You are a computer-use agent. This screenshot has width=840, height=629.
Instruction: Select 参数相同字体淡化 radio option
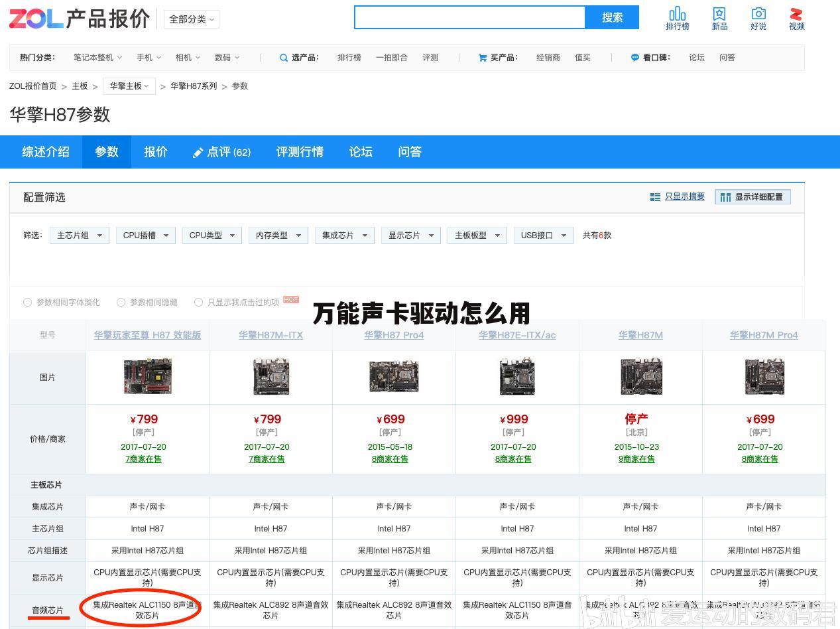tap(27, 303)
